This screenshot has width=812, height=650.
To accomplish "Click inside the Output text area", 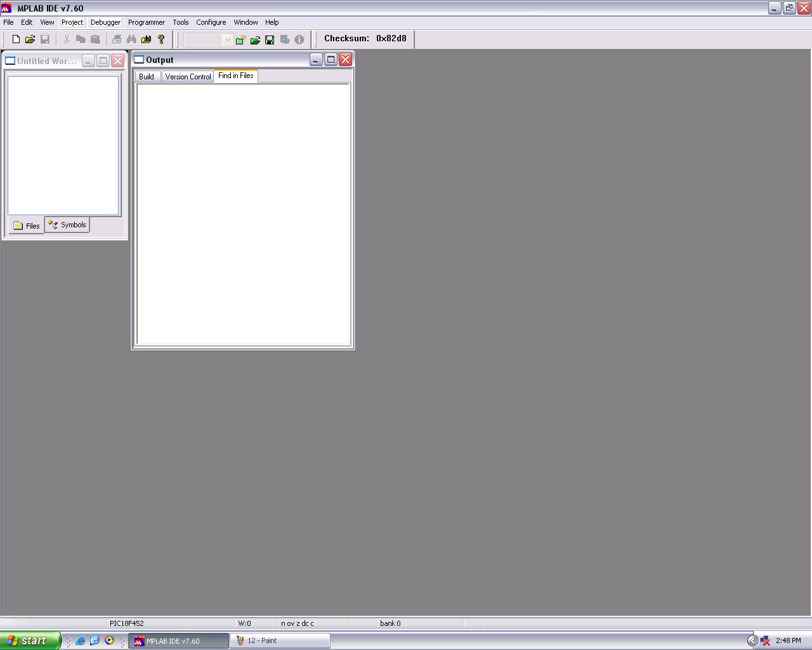I will tap(243, 214).
